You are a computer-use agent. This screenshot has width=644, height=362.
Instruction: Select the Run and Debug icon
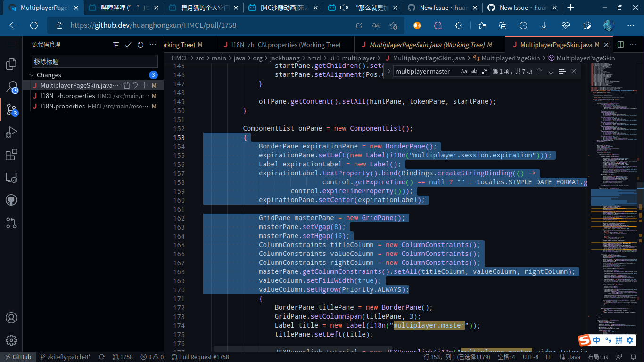coord(11,132)
